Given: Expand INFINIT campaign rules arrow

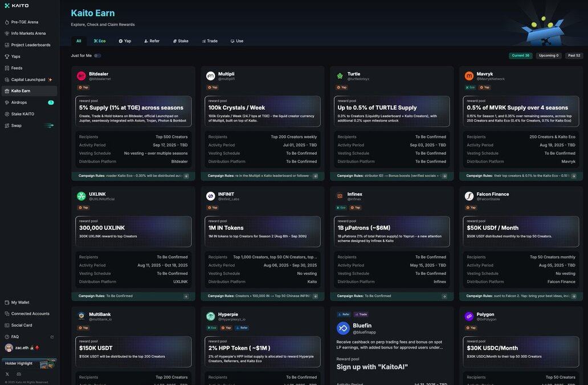Looking at the screenshot, I should (316, 297).
